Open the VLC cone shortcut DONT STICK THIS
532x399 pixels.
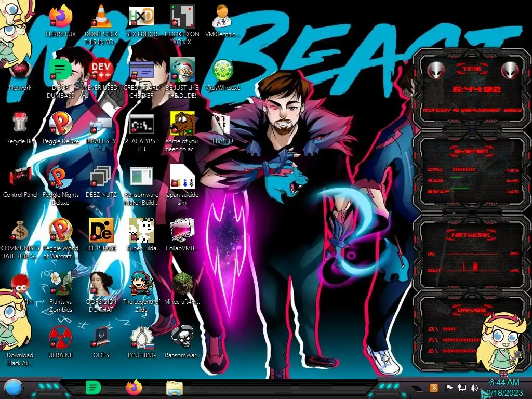pos(101,16)
